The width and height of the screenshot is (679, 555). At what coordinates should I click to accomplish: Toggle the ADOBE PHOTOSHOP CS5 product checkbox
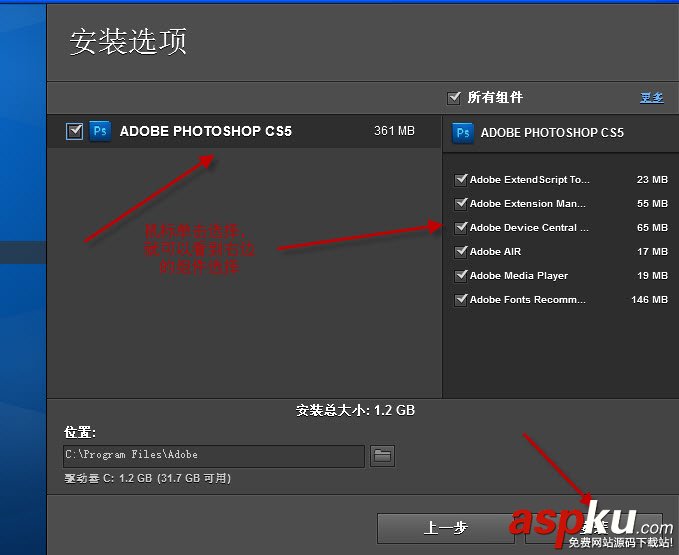click(74, 131)
